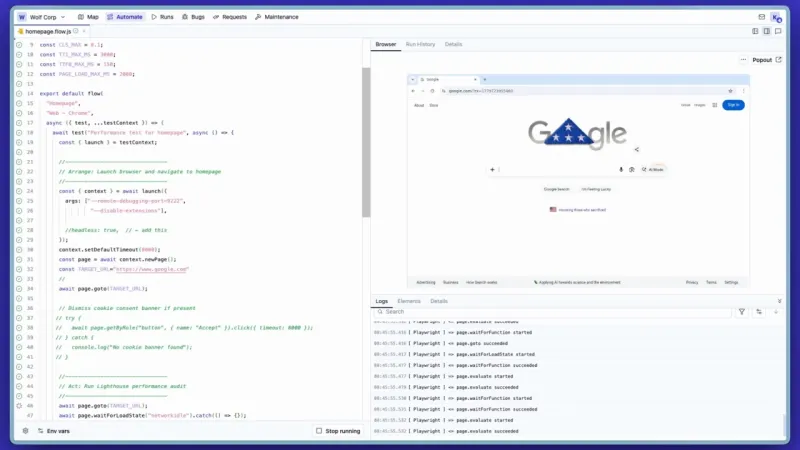This screenshot has height=450, width=800.
Task: Switch to the Browser tab
Action: [x=386, y=44]
